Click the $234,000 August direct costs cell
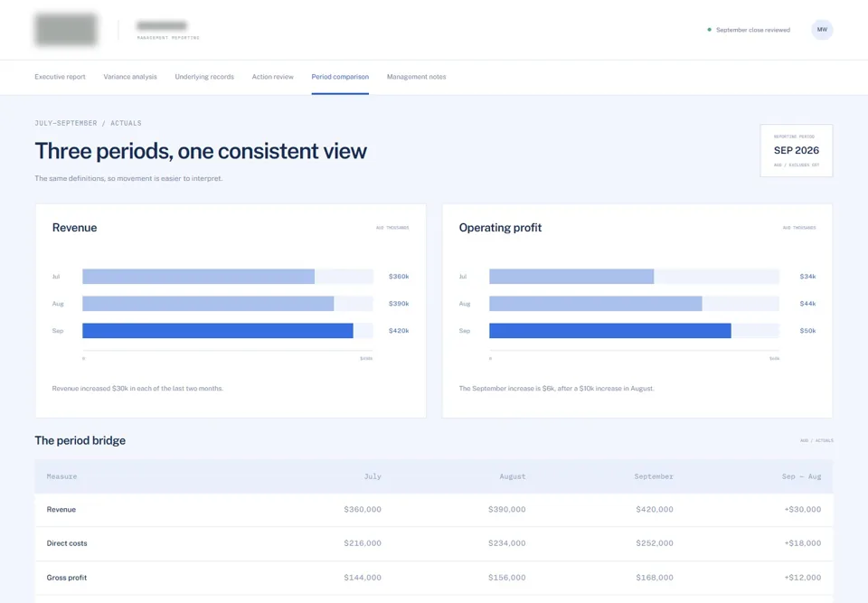This screenshot has height=603, width=868. [x=507, y=543]
